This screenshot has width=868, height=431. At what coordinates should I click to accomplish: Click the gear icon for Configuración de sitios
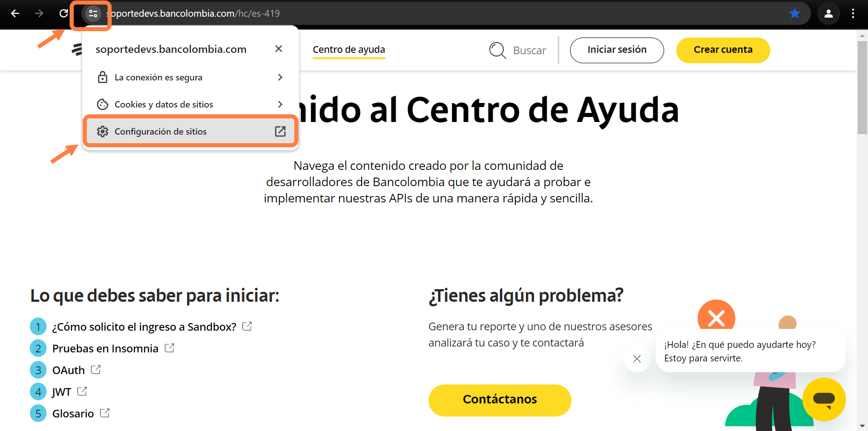pos(103,131)
